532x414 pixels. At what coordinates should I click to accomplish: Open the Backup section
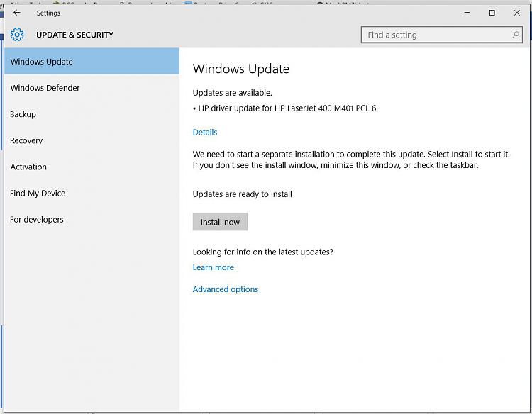click(x=92, y=114)
